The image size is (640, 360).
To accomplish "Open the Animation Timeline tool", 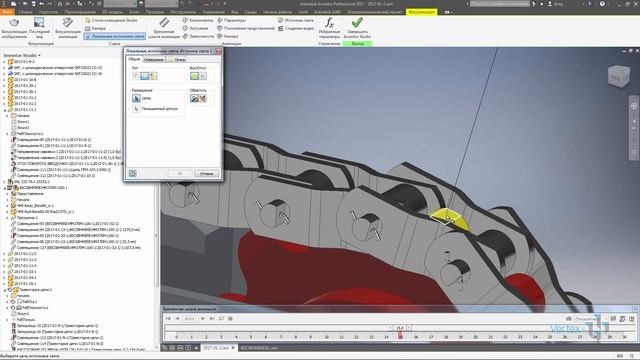I will [164, 28].
